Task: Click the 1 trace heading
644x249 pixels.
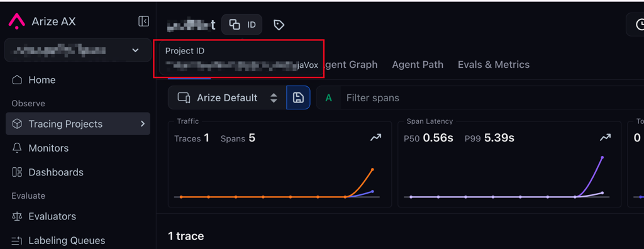Action: 186,236
